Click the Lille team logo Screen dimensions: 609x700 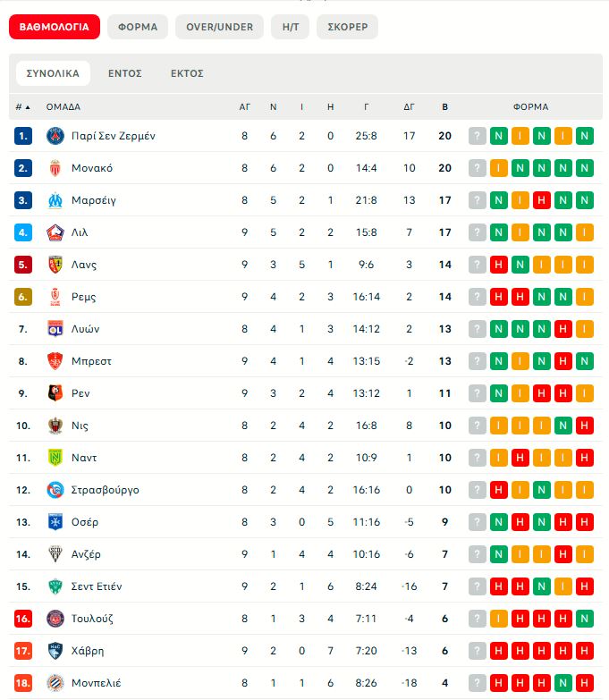point(55,232)
